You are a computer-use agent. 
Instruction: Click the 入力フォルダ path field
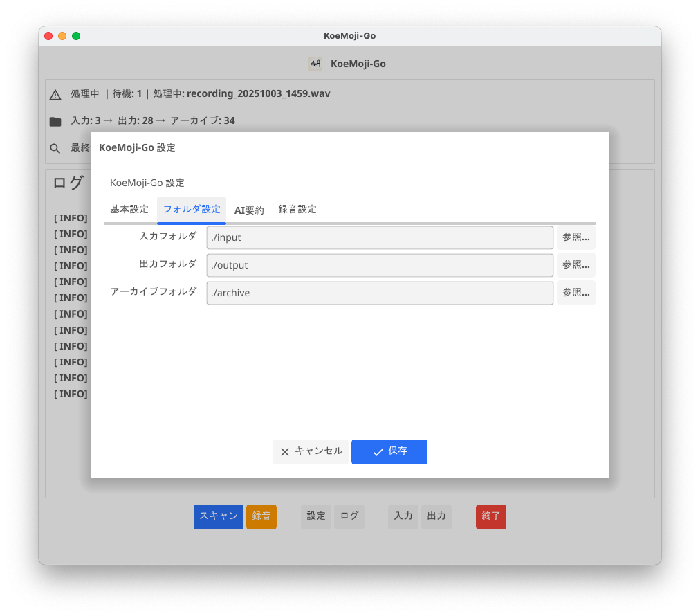click(380, 237)
